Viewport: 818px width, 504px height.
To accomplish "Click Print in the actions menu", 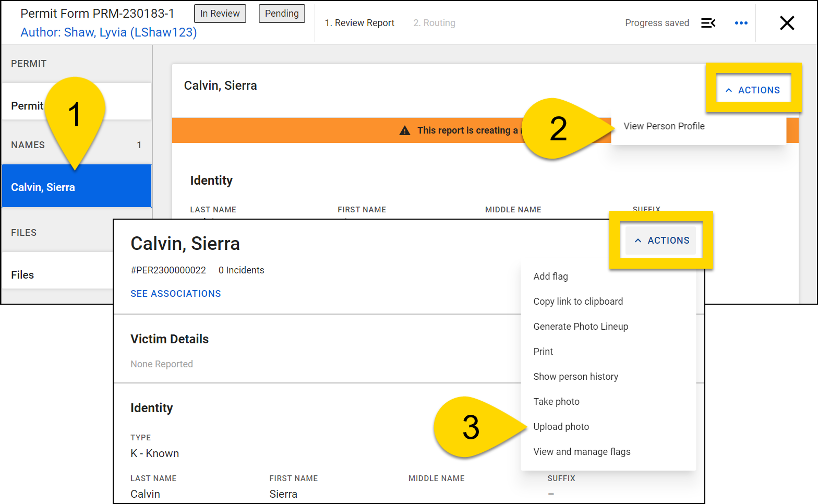I will tap(543, 352).
